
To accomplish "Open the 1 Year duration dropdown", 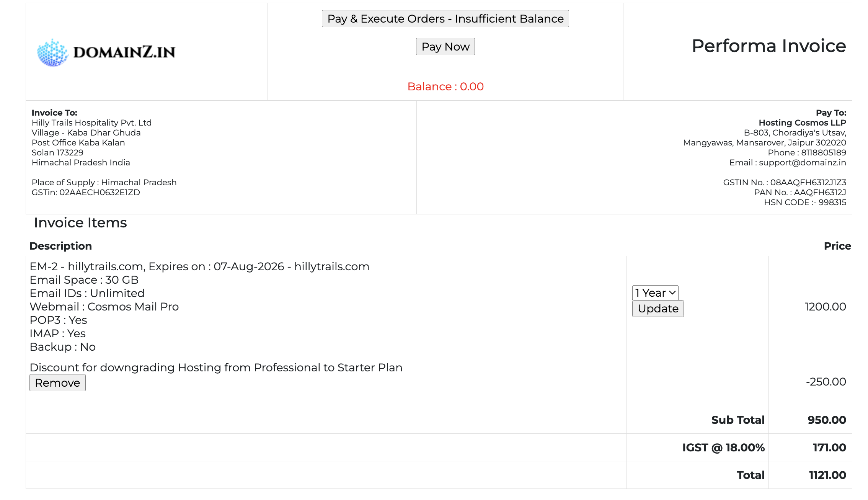I will pos(655,293).
